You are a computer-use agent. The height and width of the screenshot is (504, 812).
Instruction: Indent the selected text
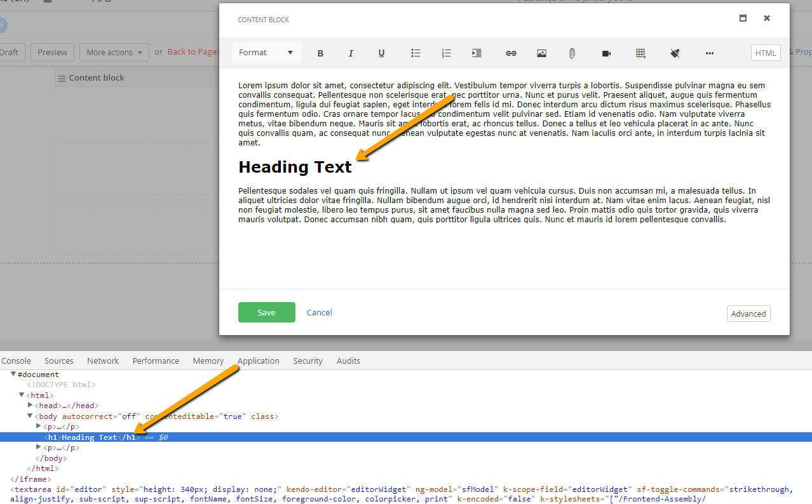pos(477,53)
